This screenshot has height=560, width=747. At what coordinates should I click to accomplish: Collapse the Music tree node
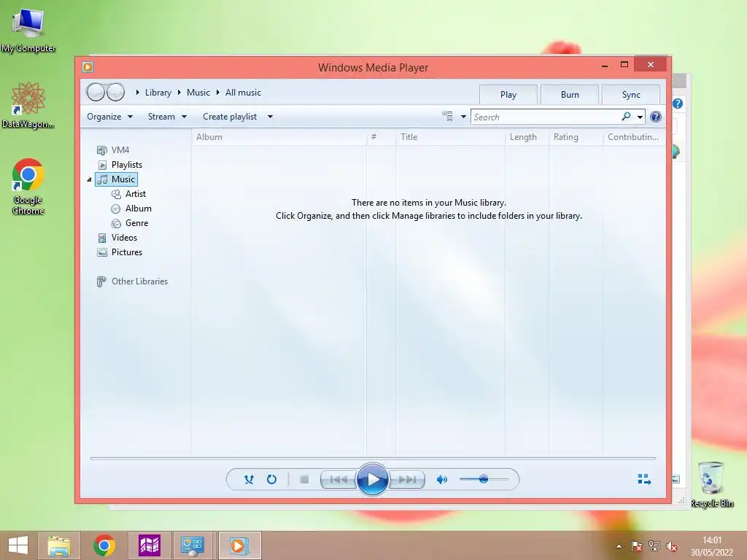tap(89, 179)
